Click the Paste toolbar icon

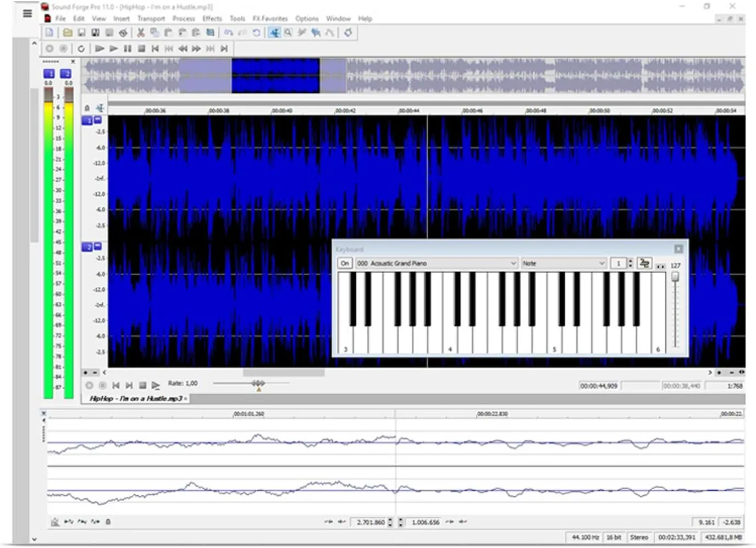point(167,32)
